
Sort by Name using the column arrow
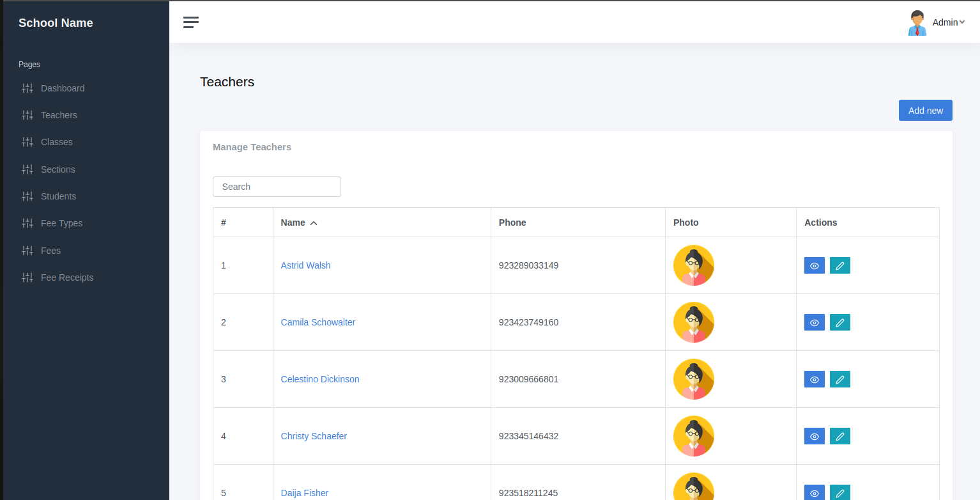pos(314,223)
